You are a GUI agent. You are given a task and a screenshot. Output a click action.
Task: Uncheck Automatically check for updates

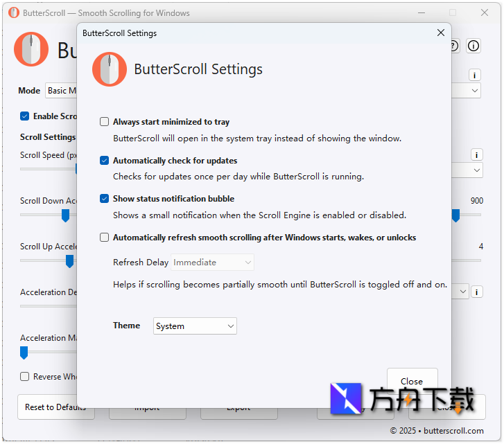click(104, 160)
